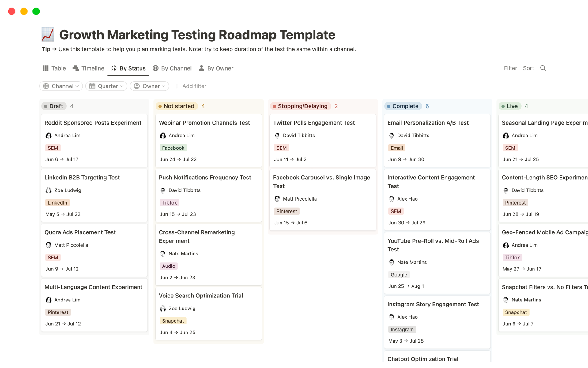Open the Channel filter dropdown
588x368 pixels.
point(61,86)
